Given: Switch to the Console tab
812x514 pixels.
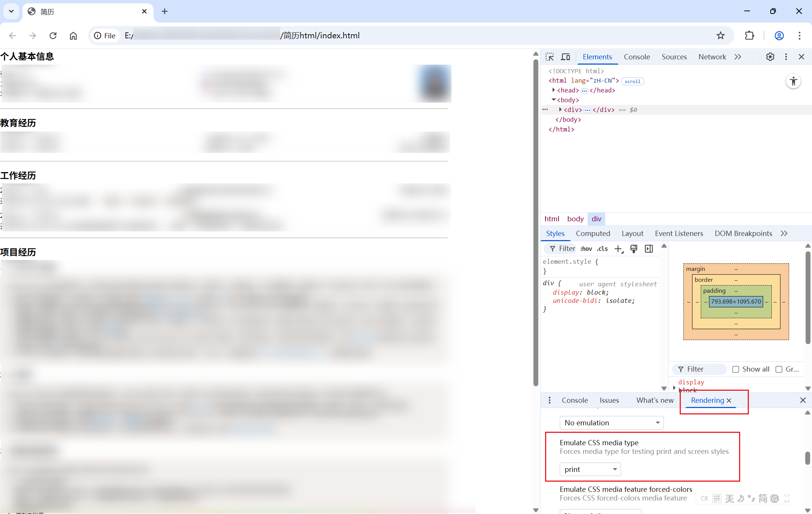Looking at the screenshot, I should [636, 57].
